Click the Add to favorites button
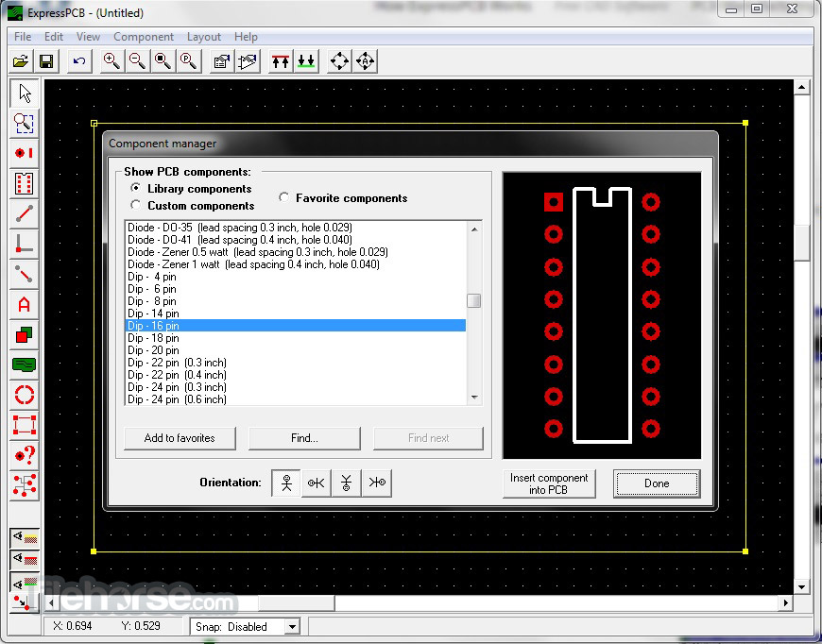822x644 pixels. click(x=180, y=438)
